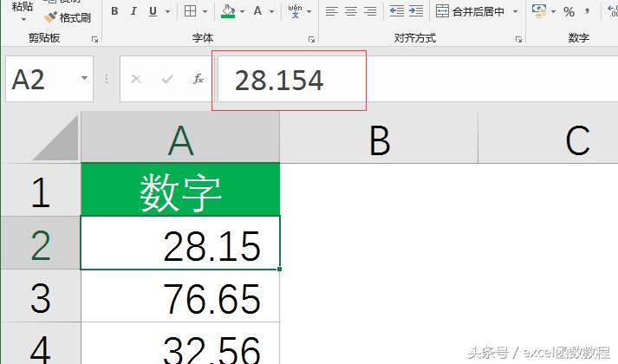Apply comma style
Screen dimensions: 618x364
(x=588, y=11)
